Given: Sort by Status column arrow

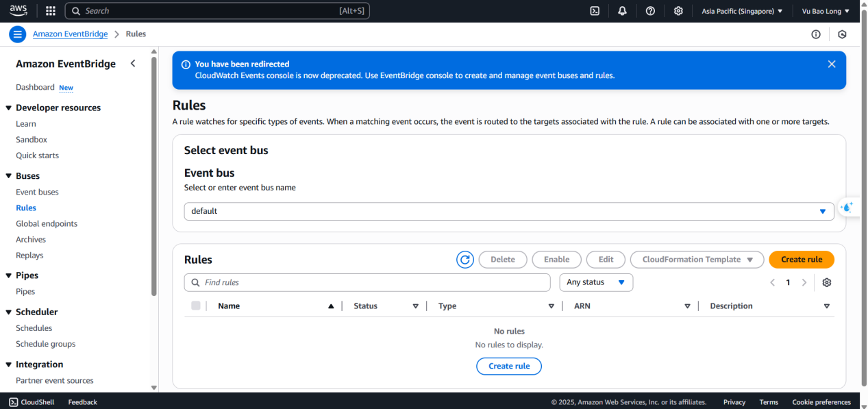Looking at the screenshot, I should pos(415,306).
